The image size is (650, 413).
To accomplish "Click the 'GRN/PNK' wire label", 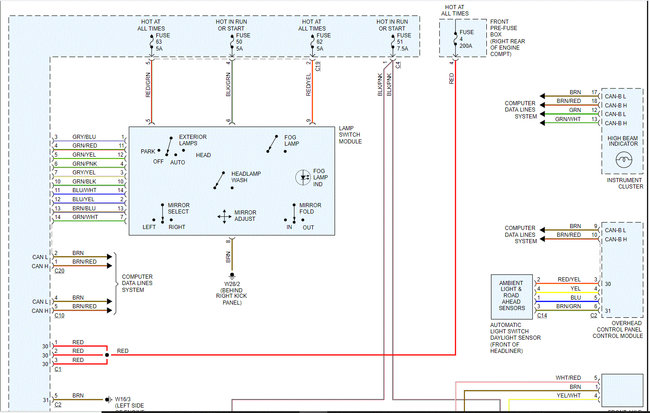I will point(85,164).
